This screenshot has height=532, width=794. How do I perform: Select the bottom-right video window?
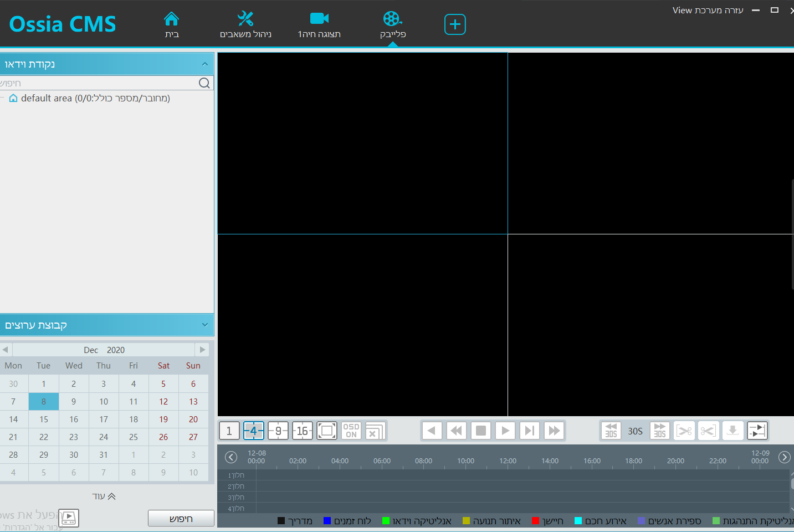[x=650, y=325]
